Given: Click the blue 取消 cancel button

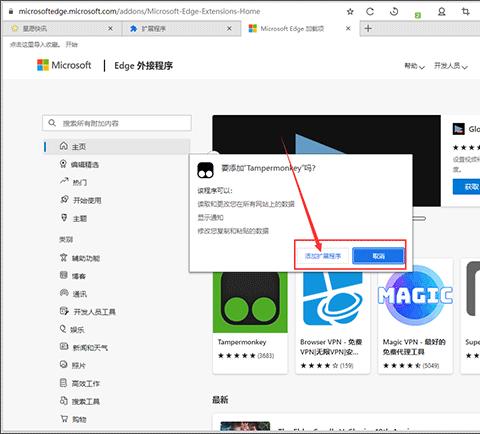Looking at the screenshot, I should (378, 256).
